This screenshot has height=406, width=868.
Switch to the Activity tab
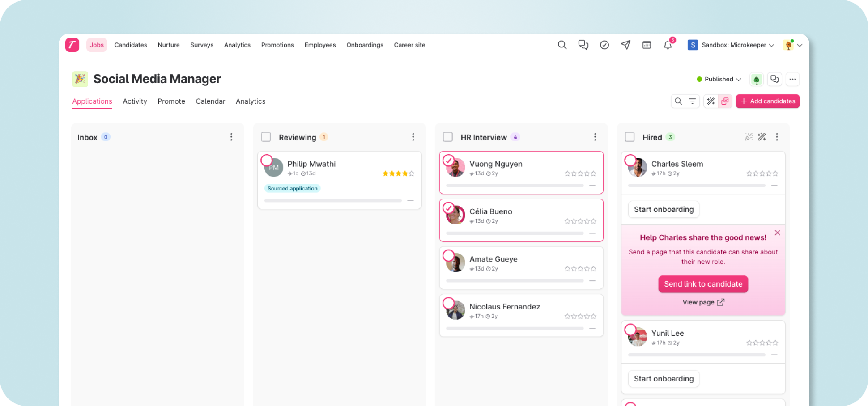[135, 101]
